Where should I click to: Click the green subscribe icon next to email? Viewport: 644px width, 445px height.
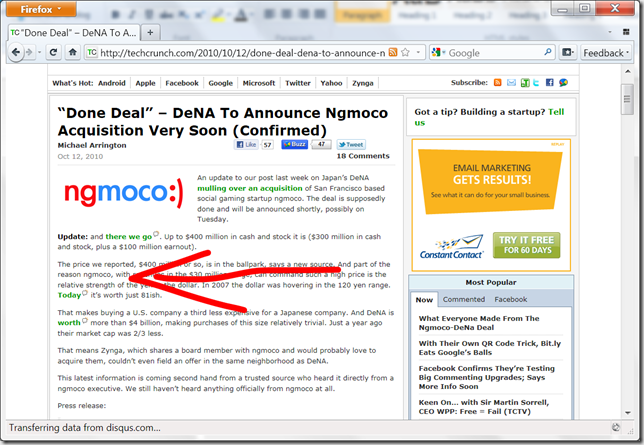point(525,83)
